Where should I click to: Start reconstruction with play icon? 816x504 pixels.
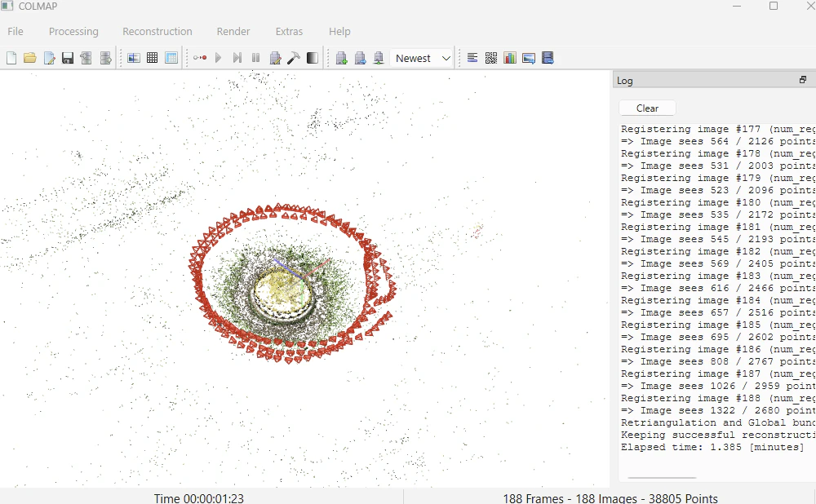(218, 58)
